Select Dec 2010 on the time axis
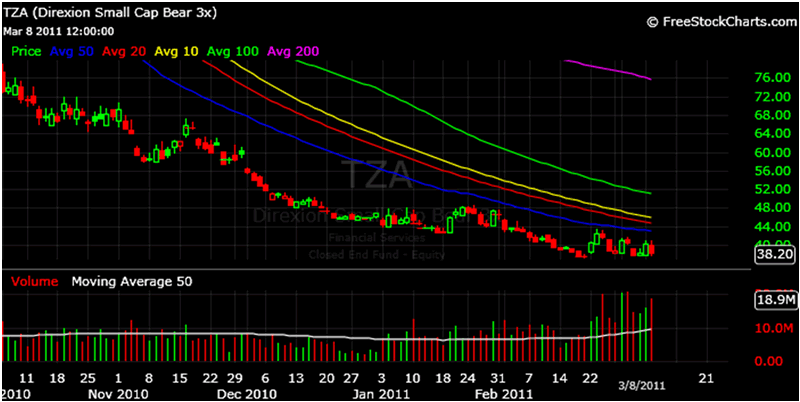The image size is (800, 402). pyautogui.click(x=248, y=394)
